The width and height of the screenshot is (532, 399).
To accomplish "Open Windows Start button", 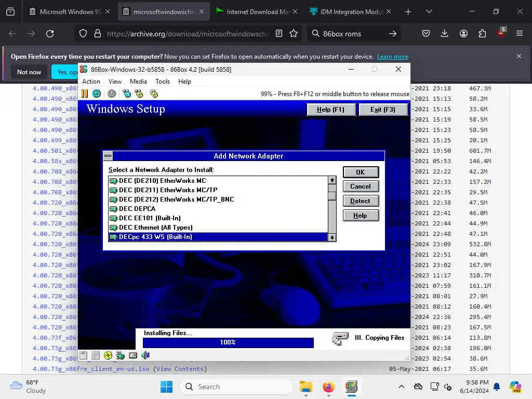I will click(x=166, y=387).
